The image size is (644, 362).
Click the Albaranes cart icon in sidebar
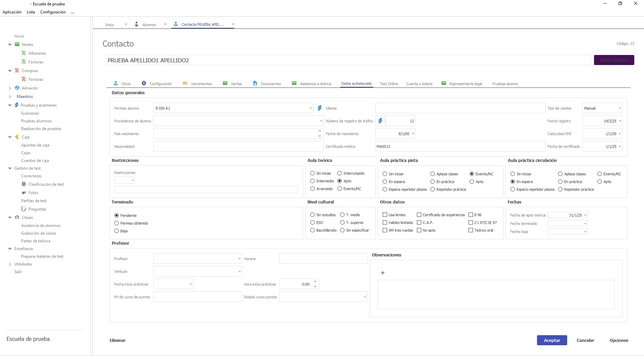(23, 53)
